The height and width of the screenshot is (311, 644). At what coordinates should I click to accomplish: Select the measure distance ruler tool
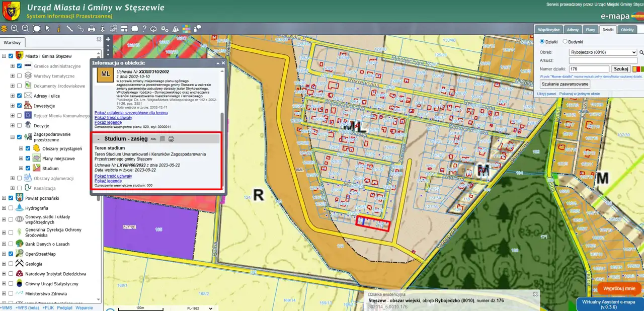[x=69, y=29]
